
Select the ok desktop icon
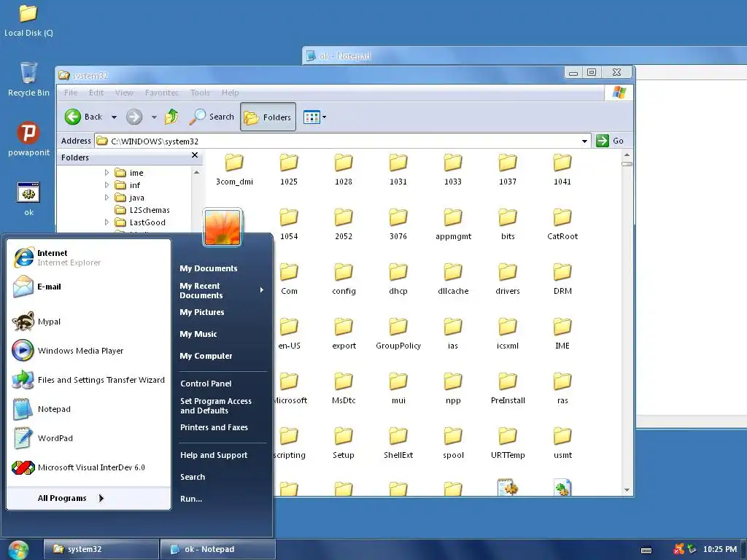(28, 198)
